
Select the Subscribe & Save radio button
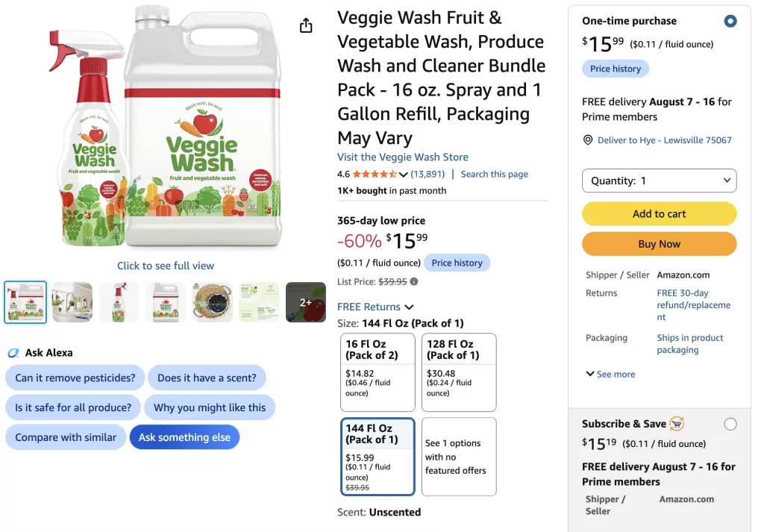point(730,424)
